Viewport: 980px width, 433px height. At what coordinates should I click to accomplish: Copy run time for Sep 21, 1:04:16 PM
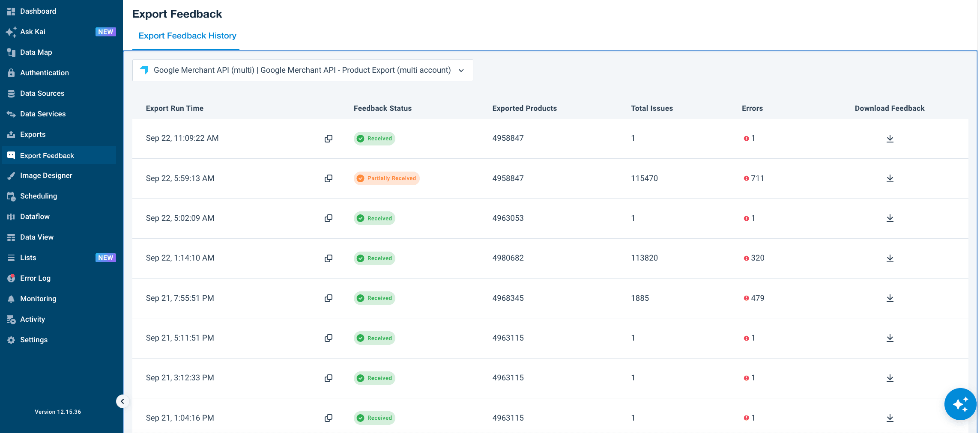click(329, 418)
